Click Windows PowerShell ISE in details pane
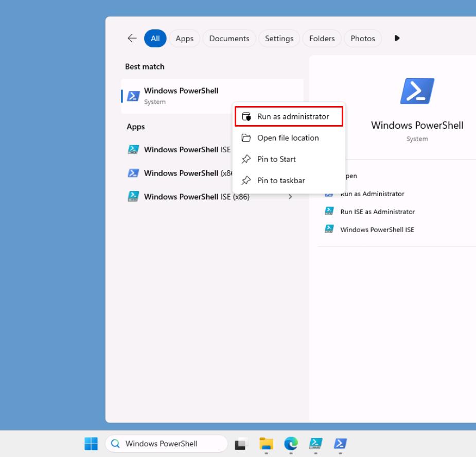The image size is (476, 457). coord(377,230)
